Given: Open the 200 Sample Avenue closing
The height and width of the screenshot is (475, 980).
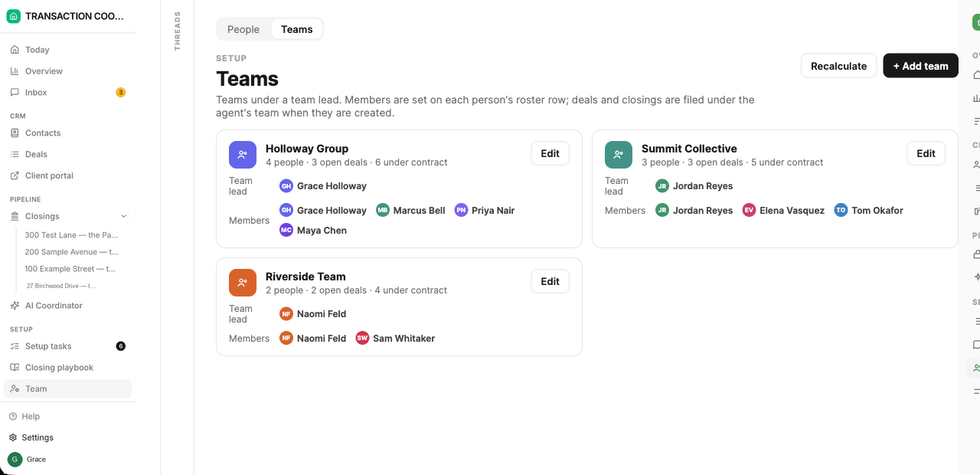Looking at the screenshot, I should [x=72, y=252].
